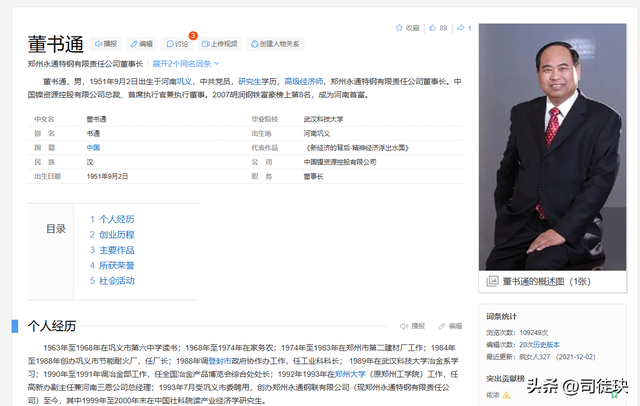Open the 历史版本 link in 词条统计
Image resolution: width=640 pixels, height=406 pixels.
[x=547, y=345]
